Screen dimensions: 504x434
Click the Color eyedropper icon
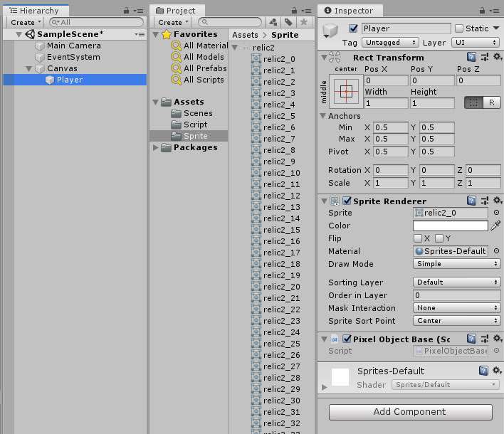(x=495, y=226)
